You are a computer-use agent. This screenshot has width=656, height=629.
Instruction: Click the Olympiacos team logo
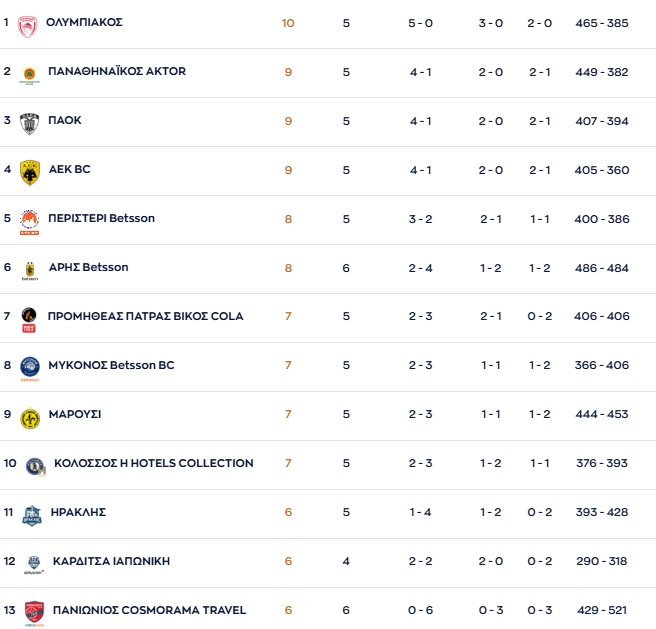(x=27, y=25)
